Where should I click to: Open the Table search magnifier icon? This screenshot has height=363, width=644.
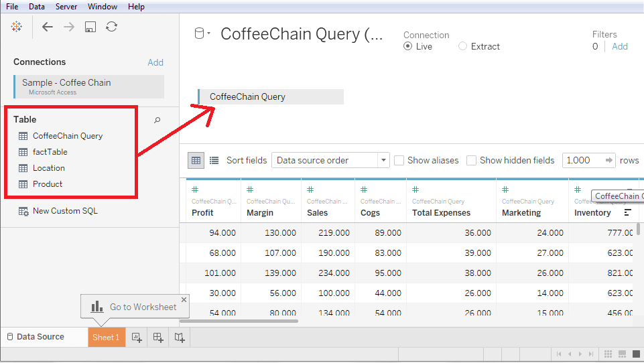(157, 120)
